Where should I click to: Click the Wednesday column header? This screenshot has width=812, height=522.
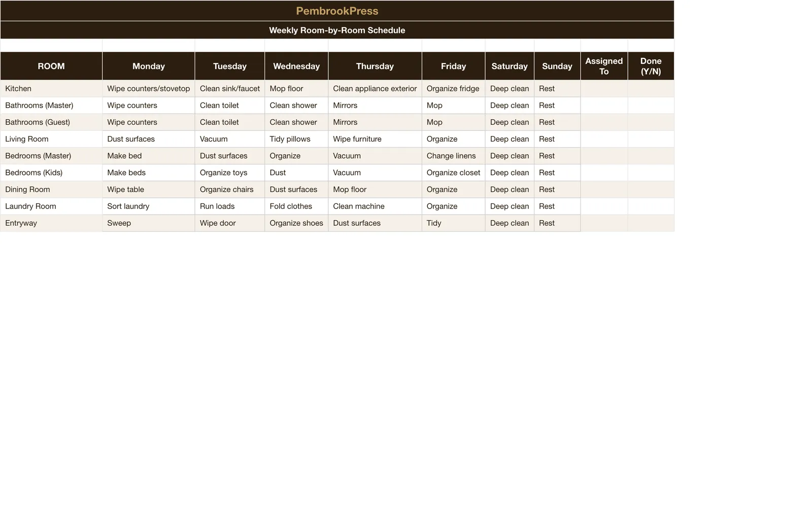click(296, 66)
